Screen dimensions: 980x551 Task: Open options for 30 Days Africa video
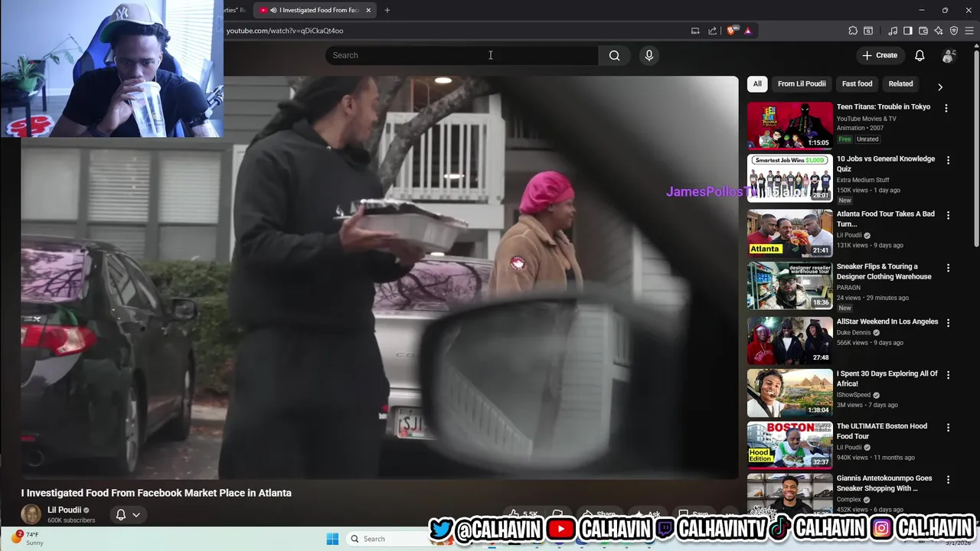tap(948, 375)
